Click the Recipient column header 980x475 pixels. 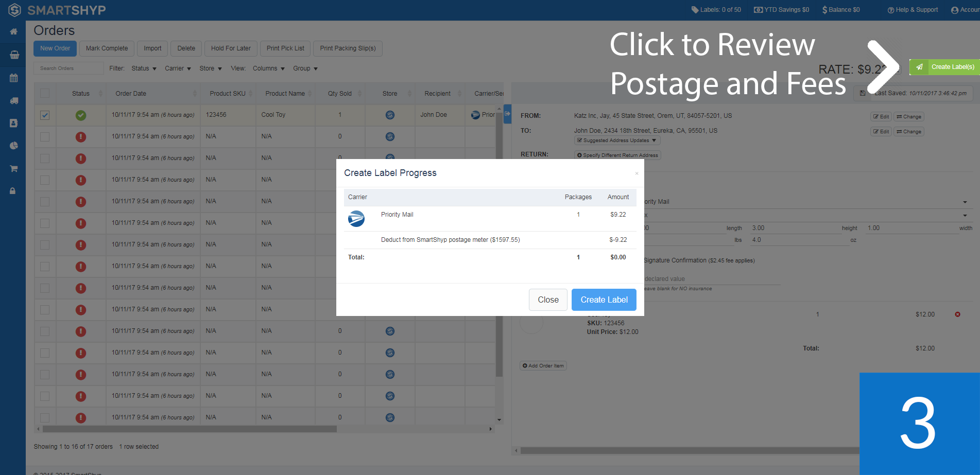pos(437,94)
